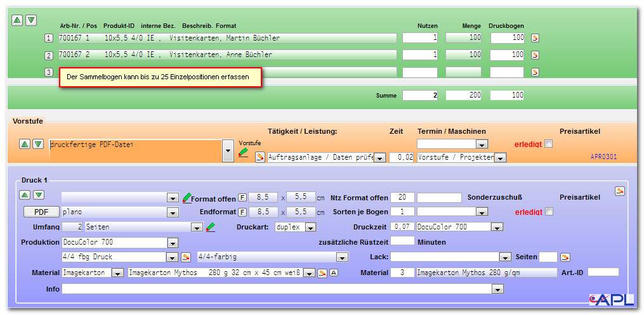Click the edit icon beside Lack Seiten field
The height and width of the screenshot is (315, 644).
565,257
